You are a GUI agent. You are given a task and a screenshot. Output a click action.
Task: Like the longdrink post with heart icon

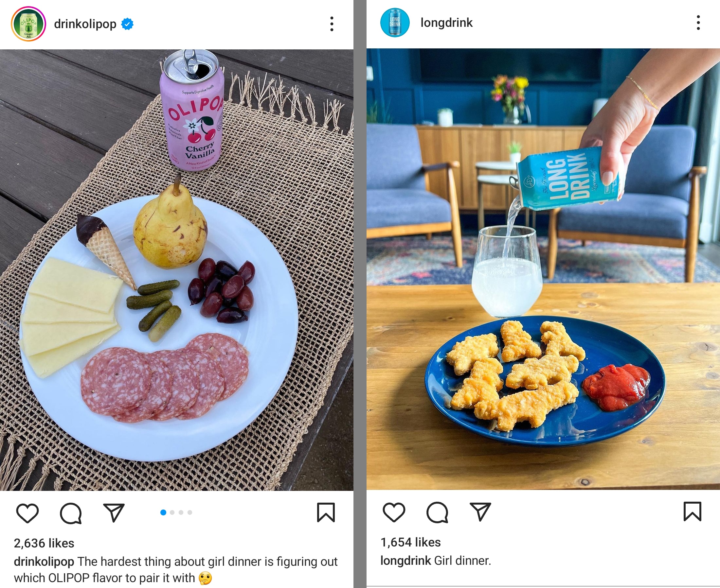coord(394,512)
